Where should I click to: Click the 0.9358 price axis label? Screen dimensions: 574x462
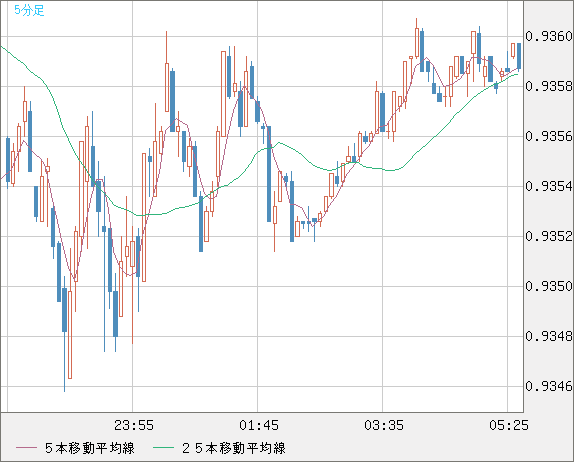pyautogui.click(x=549, y=86)
